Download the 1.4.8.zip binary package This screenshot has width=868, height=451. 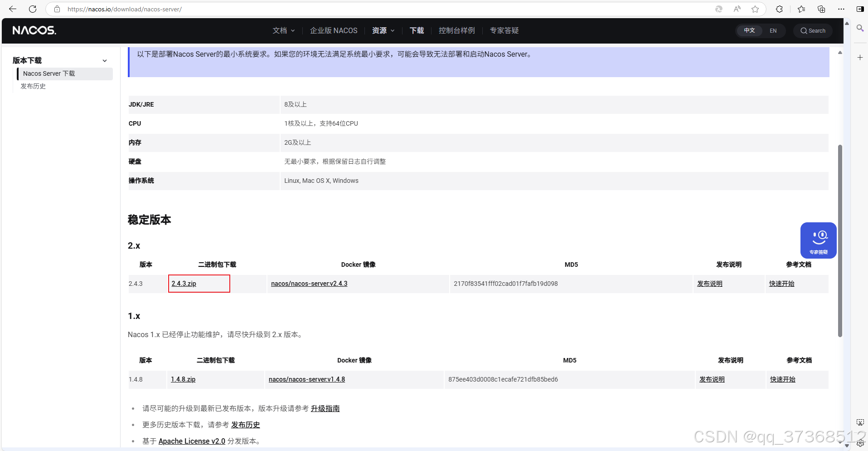pos(183,379)
